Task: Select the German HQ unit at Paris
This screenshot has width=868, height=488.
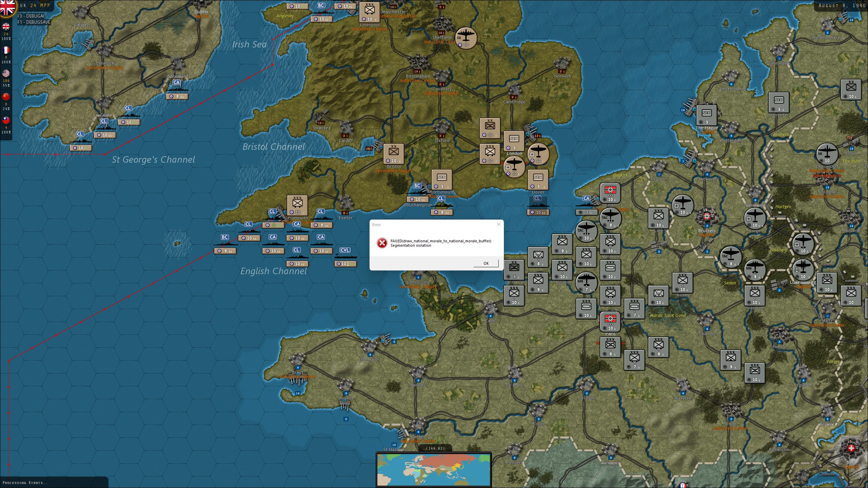Action: click(x=610, y=322)
